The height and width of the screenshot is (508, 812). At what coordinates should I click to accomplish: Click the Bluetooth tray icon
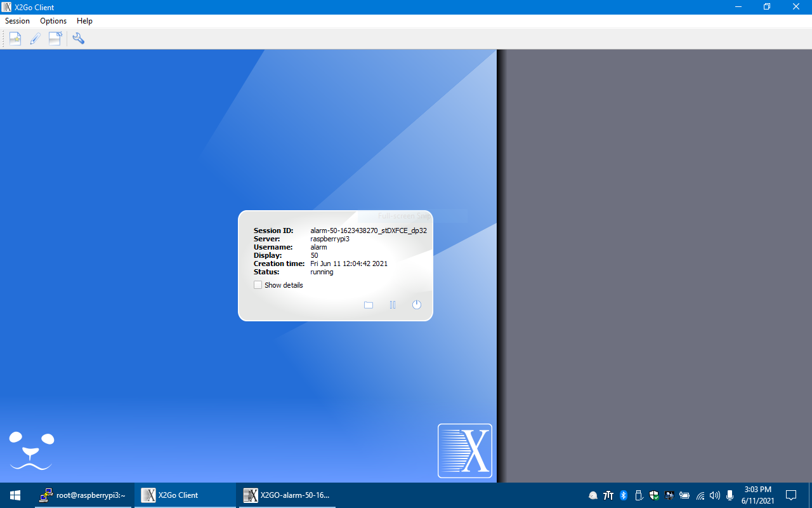click(624, 495)
